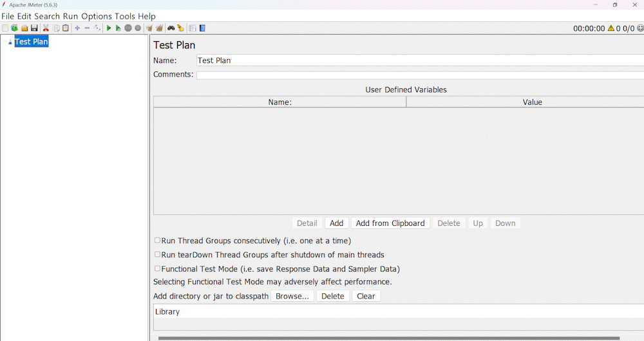The image size is (644, 341).
Task: Restore the JMeter window size
Action: click(615, 5)
